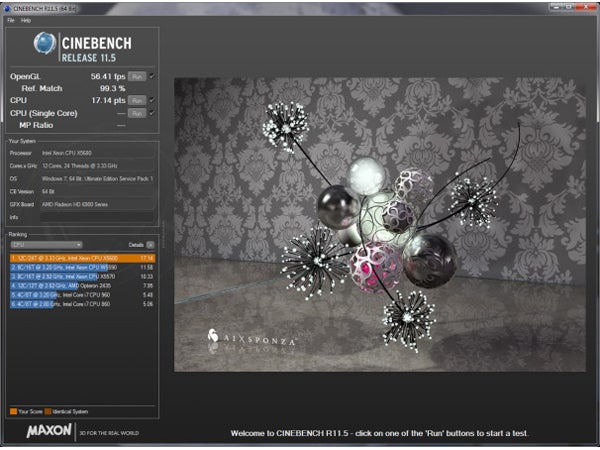
Task: Run the OpenGL benchmark test
Action: (137, 77)
